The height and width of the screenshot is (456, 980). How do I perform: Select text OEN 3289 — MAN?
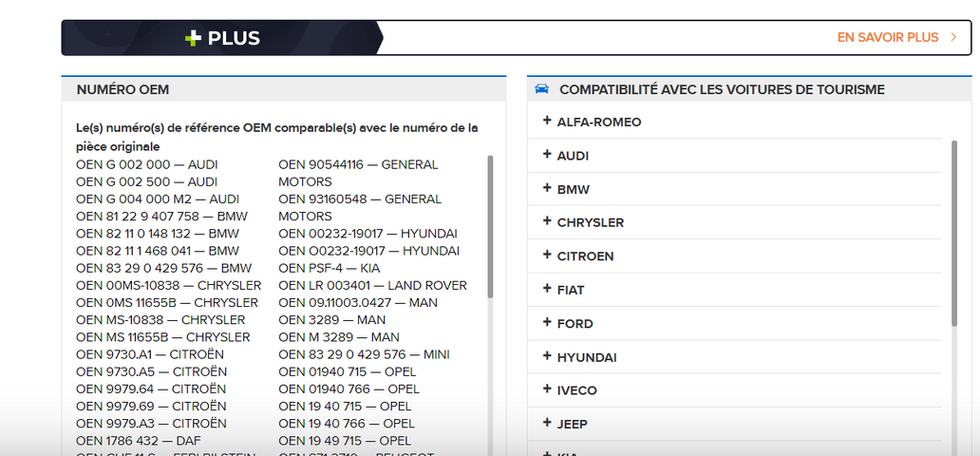click(x=330, y=320)
